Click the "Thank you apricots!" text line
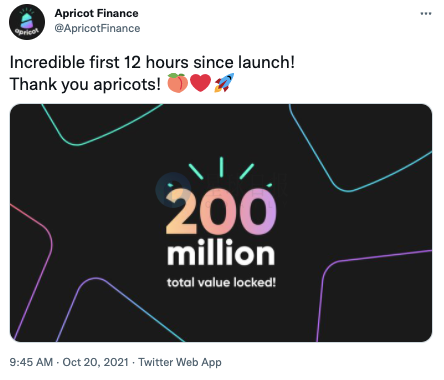444x380 pixels. 85,84
